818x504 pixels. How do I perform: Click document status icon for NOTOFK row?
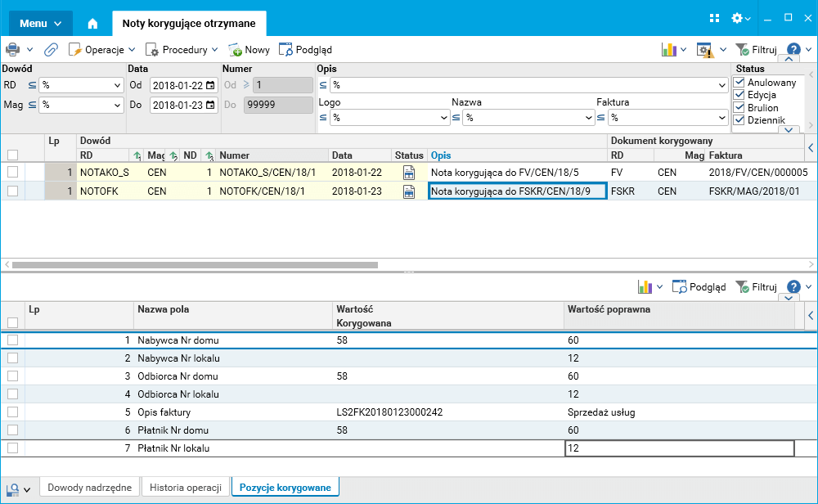[409, 191]
